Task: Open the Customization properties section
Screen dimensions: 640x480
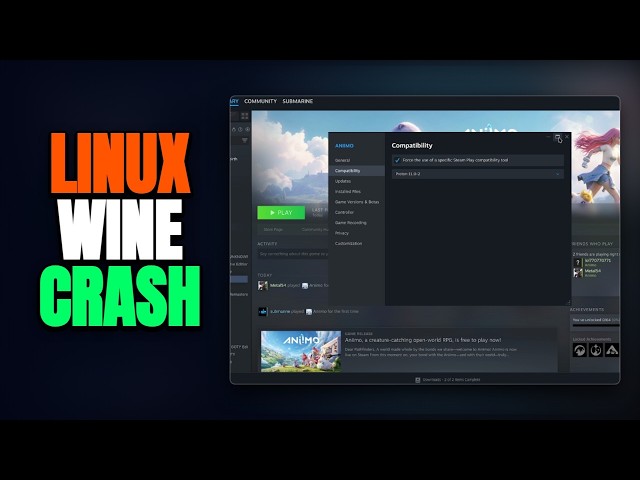Action: pos(348,244)
